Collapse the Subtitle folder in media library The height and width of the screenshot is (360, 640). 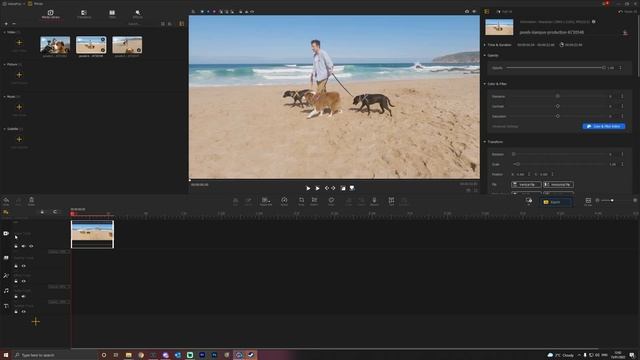point(4,129)
